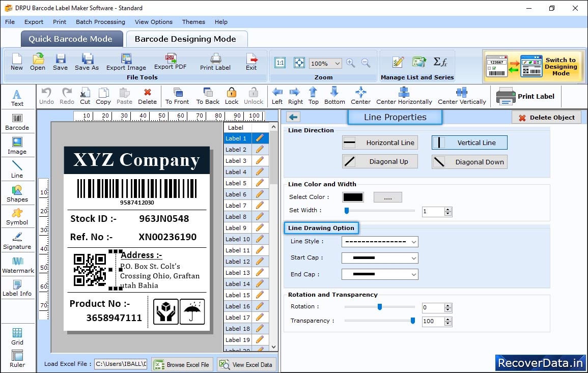Image resolution: width=588 pixels, height=373 pixels.
Task: Increase the Set Width value
Action: coord(448,209)
